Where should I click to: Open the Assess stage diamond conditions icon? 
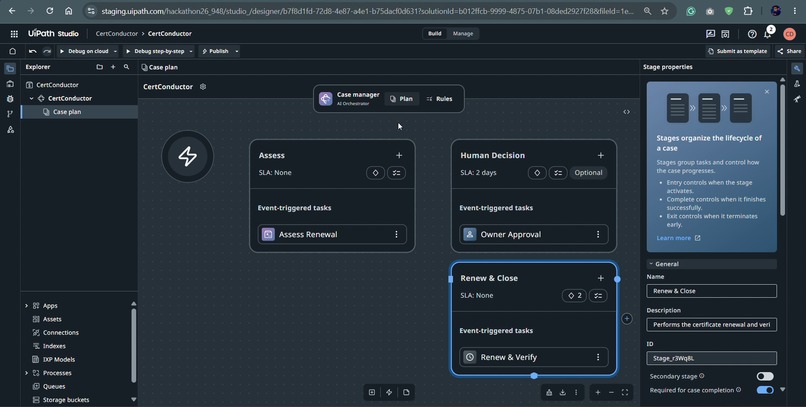pyautogui.click(x=375, y=173)
